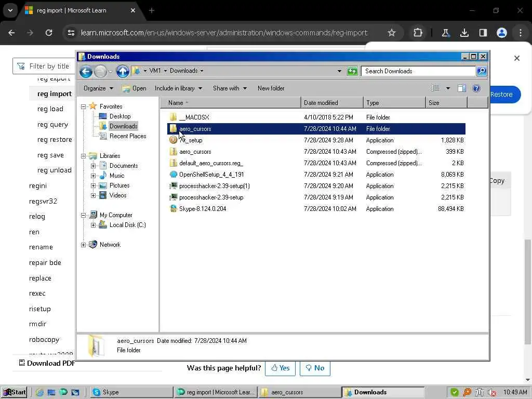Open new Chrome tab plus button
The height and width of the screenshot is (399, 532).
[x=152, y=10]
